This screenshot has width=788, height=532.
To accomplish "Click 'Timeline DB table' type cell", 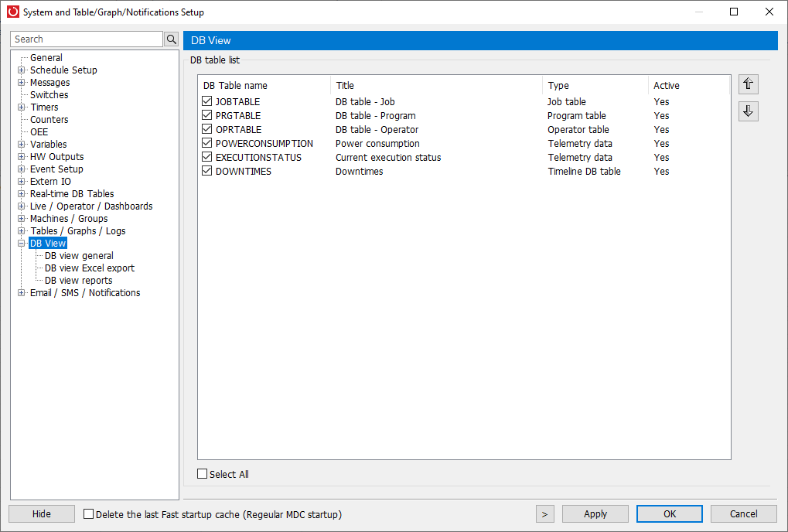I will [x=584, y=172].
